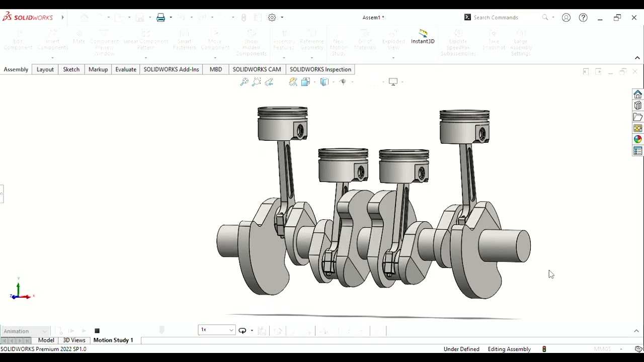Open the MBD tab

(x=216, y=69)
